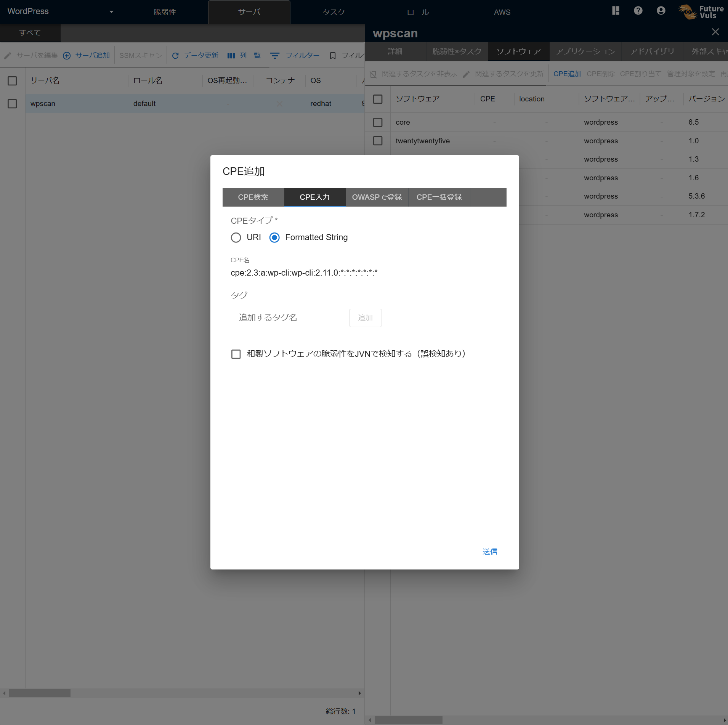Screen dimensions: 728x725
Task: Click the データ更新 refresh icon
Action: coord(175,56)
